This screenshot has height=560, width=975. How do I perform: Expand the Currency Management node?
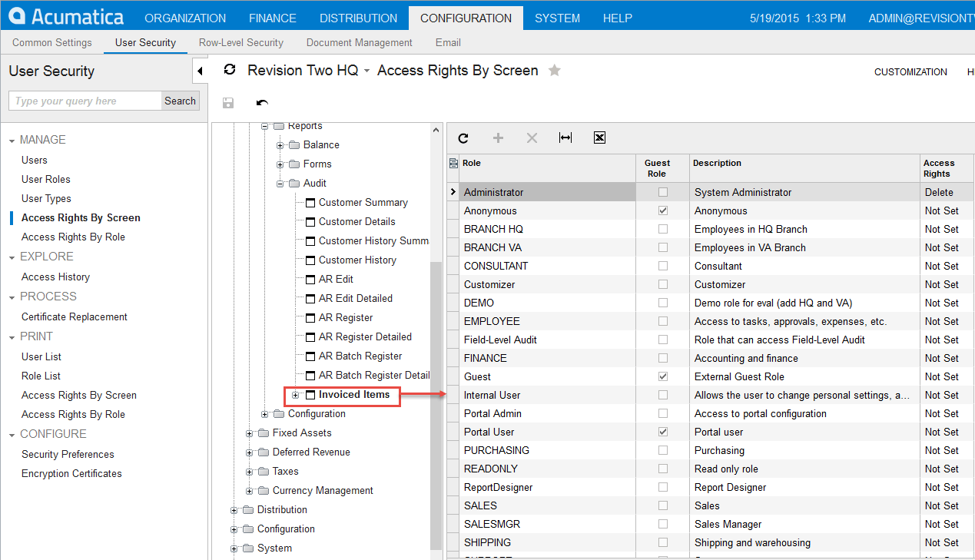(x=250, y=491)
